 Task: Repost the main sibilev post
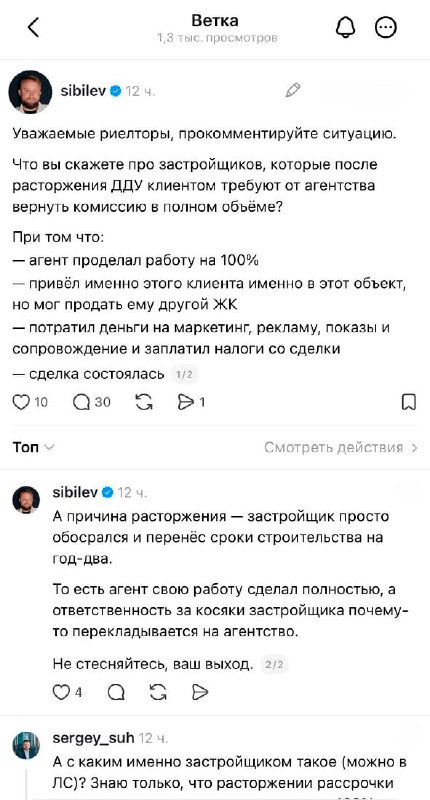click(144, 403)
